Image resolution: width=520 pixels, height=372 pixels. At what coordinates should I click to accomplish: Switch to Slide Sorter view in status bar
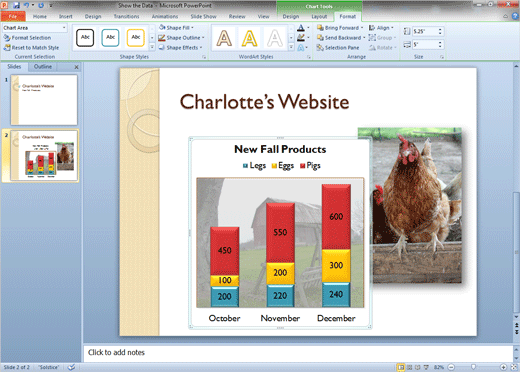[x=410, y=367]
